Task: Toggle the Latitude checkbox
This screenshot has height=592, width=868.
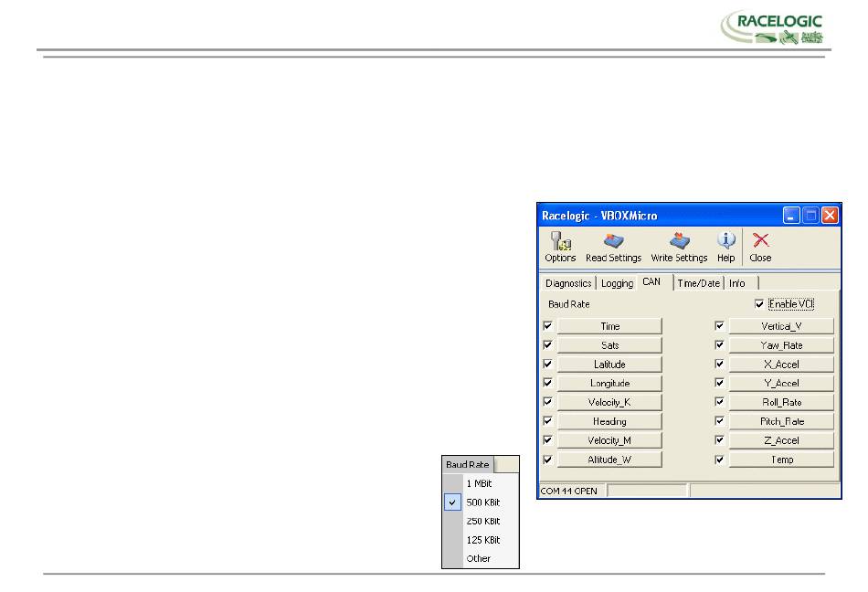Action: tap(547, 364)
